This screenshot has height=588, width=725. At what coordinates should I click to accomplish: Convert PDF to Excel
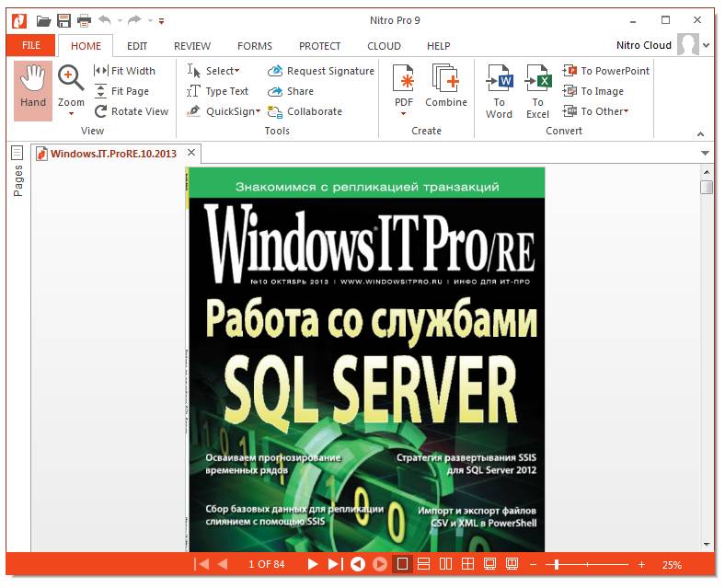[x=537, y=89]
